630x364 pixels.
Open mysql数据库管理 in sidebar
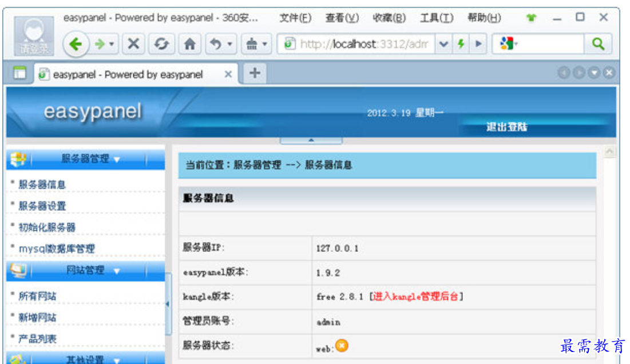tap(57, 249)
